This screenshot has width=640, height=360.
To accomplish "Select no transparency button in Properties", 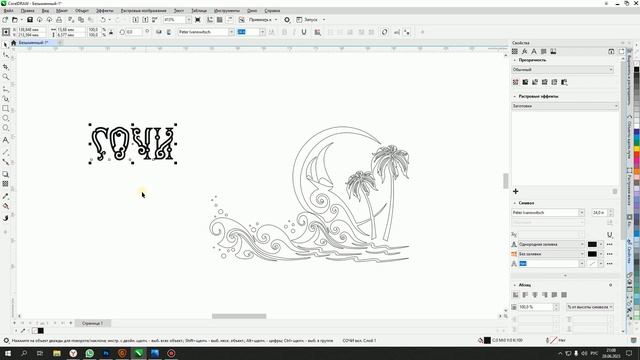I will [516, 82].
